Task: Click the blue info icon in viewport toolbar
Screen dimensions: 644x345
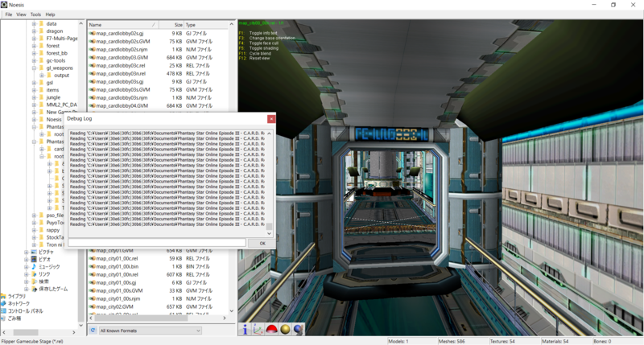Action: click(245, 329)
